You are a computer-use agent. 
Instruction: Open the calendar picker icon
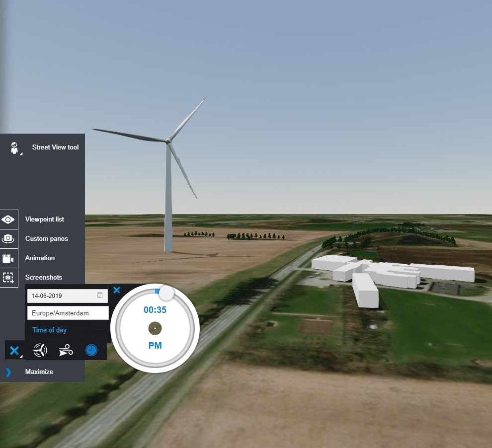[x=100, y=296]
